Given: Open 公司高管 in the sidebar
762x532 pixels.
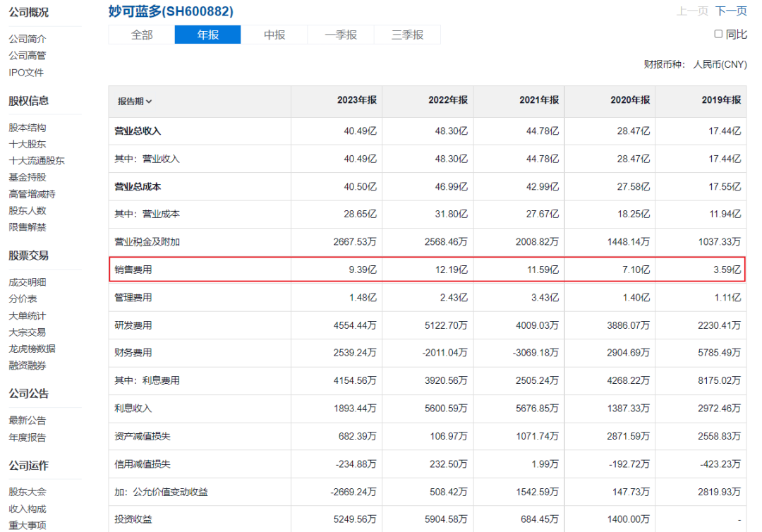Looking at the screenshot, I should (x=28, y=55).
